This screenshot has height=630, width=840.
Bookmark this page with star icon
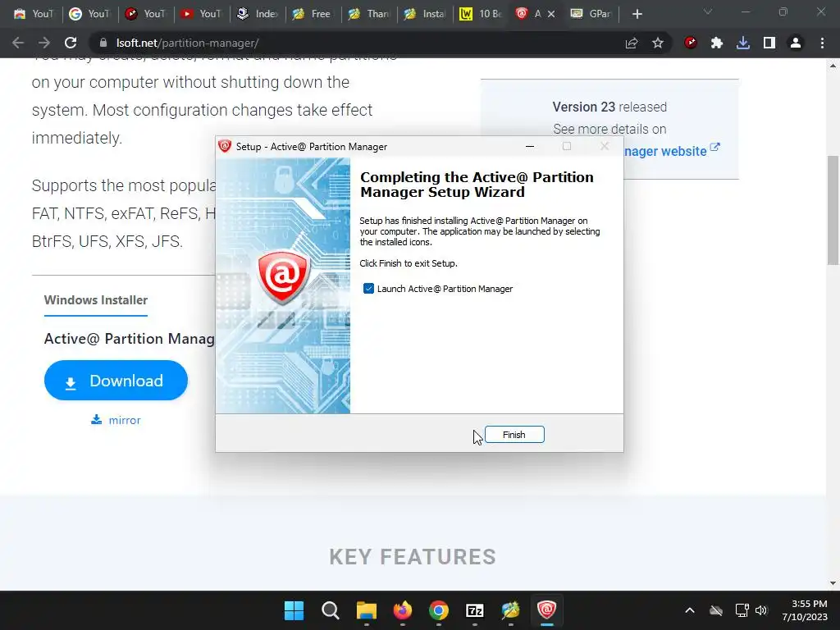click(x=658, y=43)
